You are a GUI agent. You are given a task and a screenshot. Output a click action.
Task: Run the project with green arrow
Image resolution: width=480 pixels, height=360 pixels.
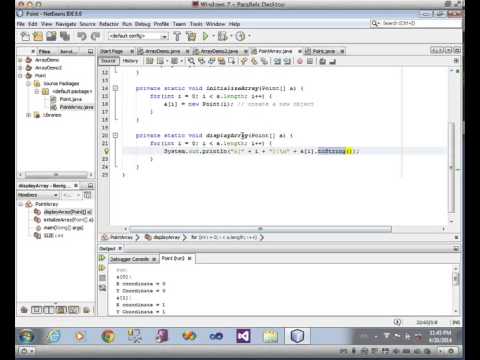[x=205, y=36]
